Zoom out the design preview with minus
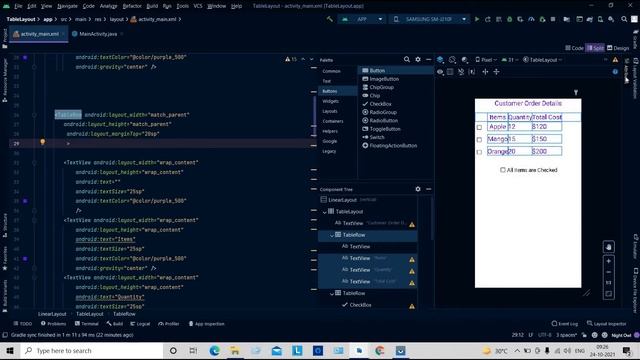The image size is (640, 360). point(609,272)
